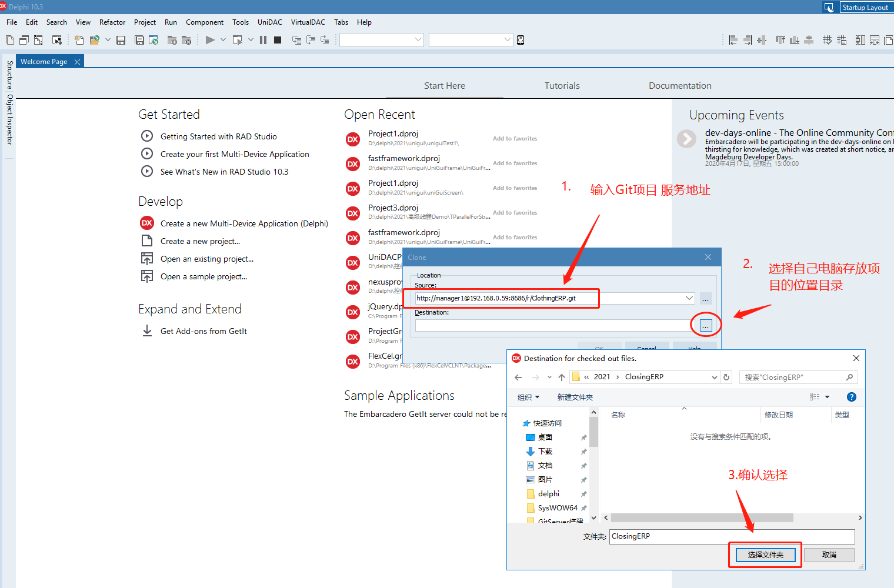Click the Run Without Debugging icon
894x588 pixels.
tap(238, 40)
